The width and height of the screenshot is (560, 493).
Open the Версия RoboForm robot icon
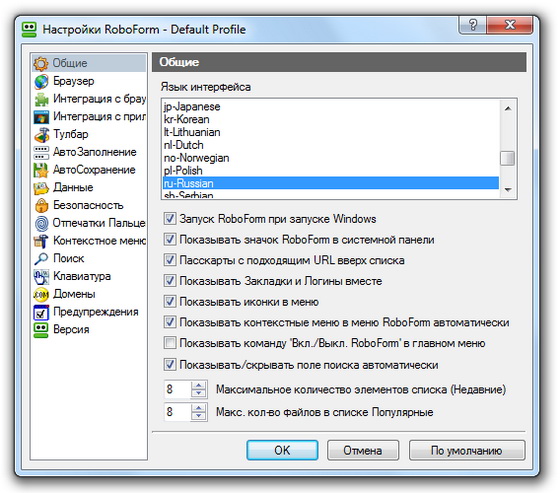coord(41,330)
